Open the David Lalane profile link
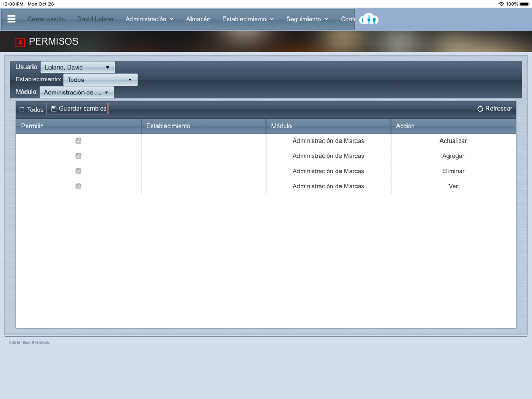 [x=95, y=19]
